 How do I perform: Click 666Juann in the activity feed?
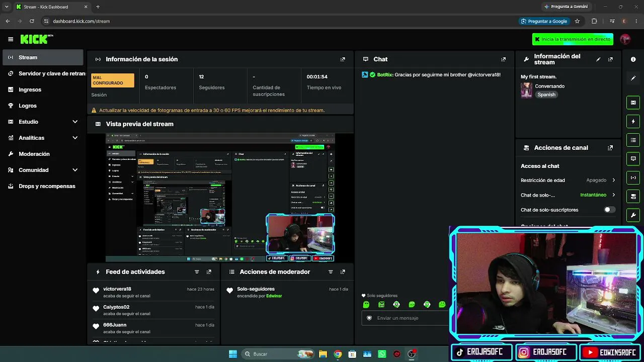coord(115,325)
